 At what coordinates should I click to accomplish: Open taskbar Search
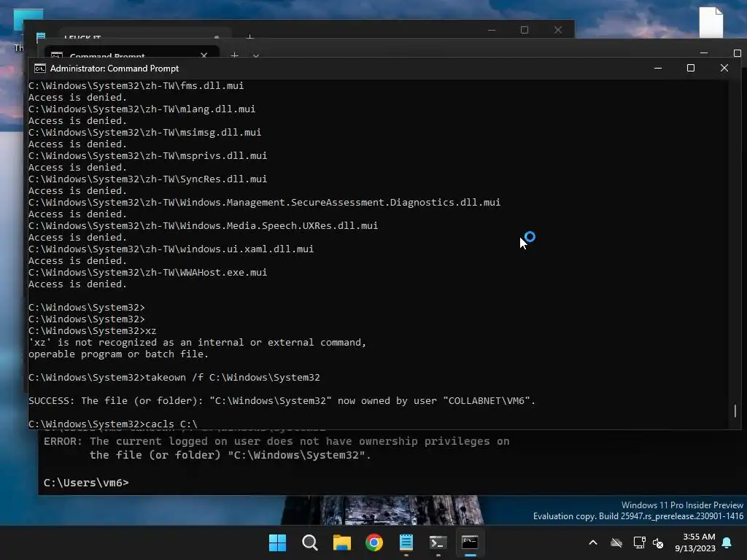309,542
